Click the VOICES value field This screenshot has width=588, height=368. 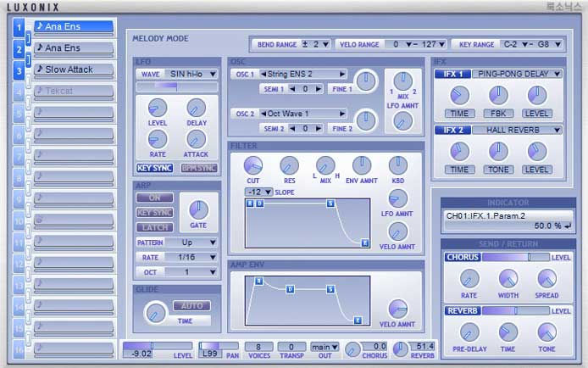[x=258, y=347]
